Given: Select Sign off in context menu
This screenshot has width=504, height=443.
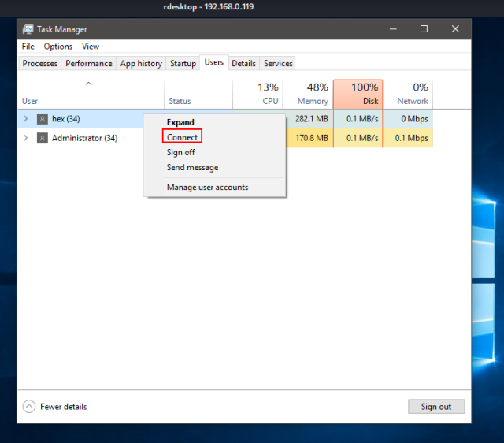Looking at the screenshot, I should point(180,152).
